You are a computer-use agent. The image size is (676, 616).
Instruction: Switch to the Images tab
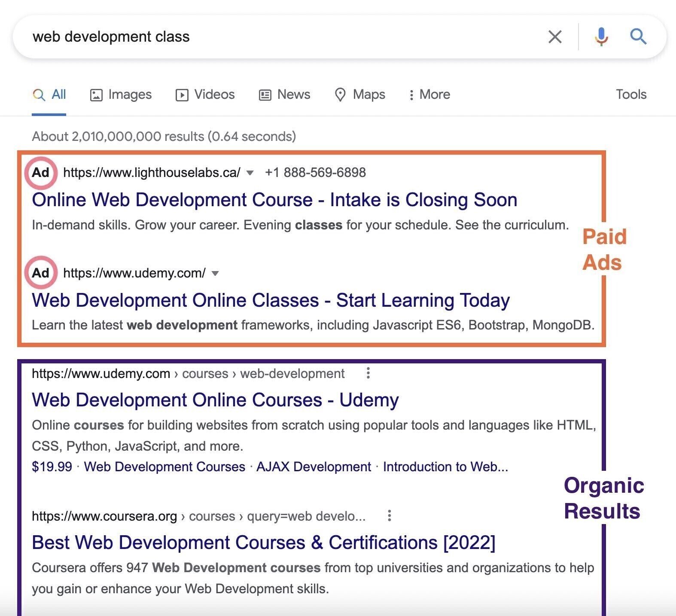click(121, 95)
